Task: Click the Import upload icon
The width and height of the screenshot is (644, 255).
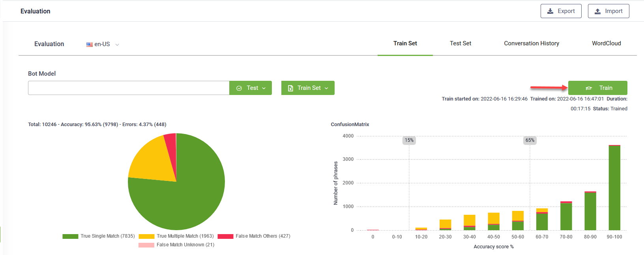Action: [597, 11]
